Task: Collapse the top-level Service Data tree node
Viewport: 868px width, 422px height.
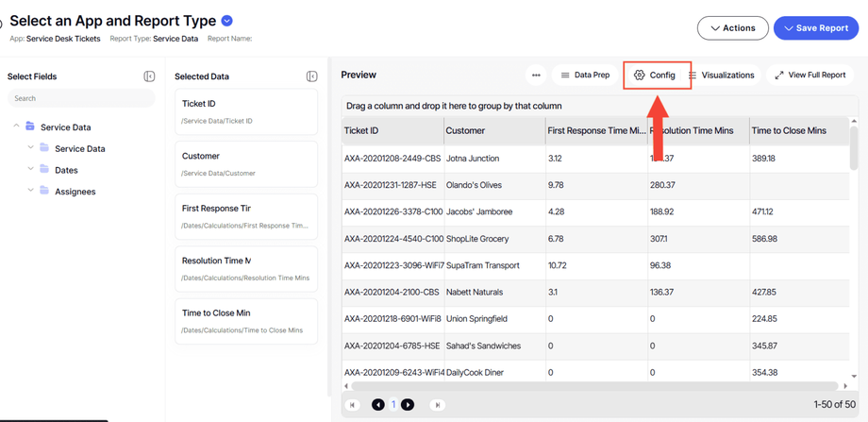Action: click(16, 127)
